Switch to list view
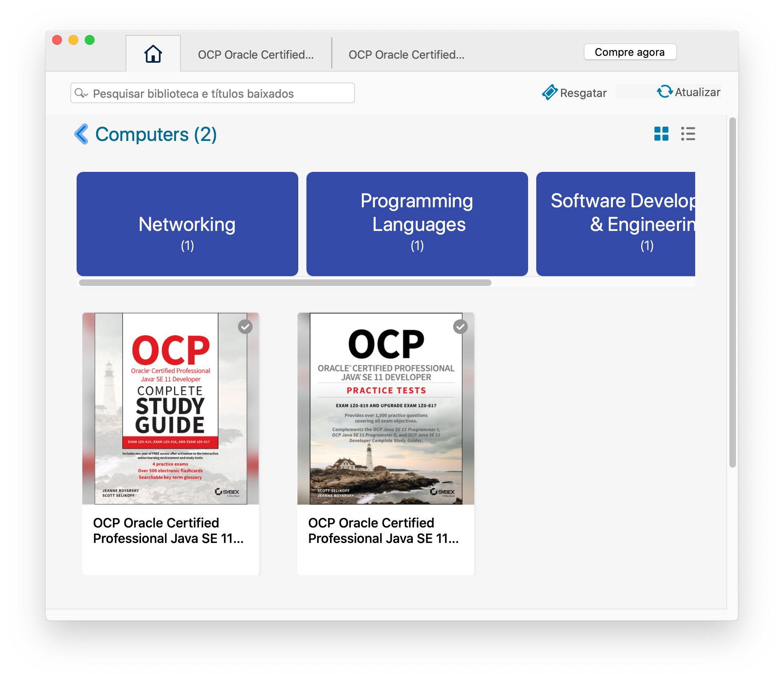The image size is (784, 681). 688,134
